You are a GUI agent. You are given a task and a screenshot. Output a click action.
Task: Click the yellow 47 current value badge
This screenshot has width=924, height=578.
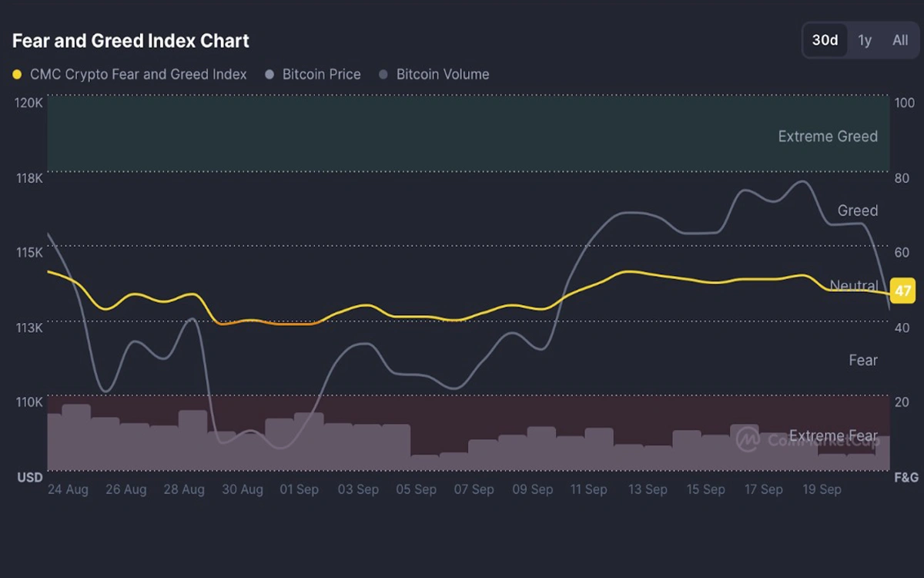pyautogui.click(x=902, y=291)
